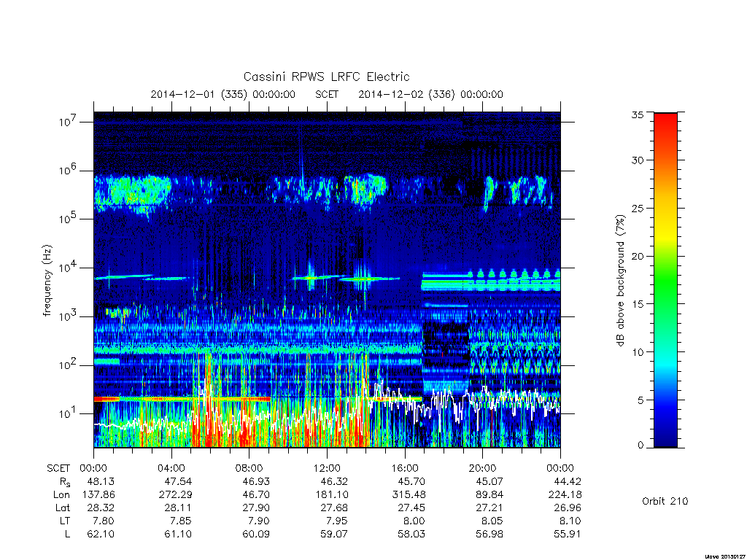Click the color bar value '0'
The width and height of the screenshot is (747, 560).
click(x=640, y=446)
